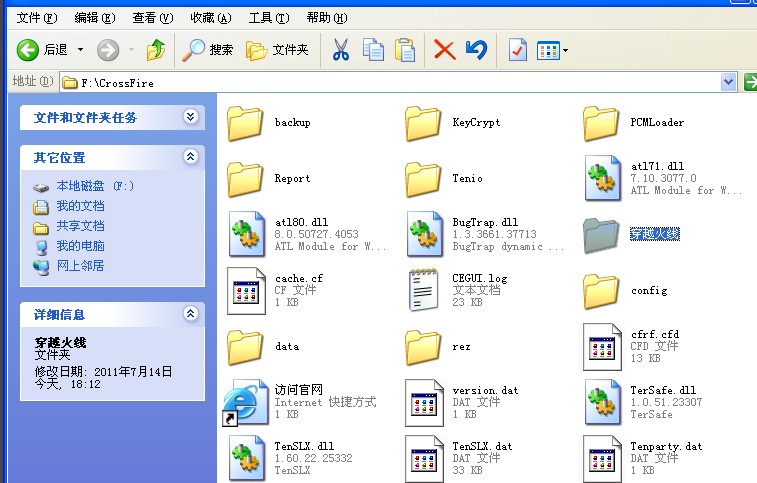This screenshot has height=483, width=757.
Task: Select the 访问官网 Internet shortcut
Action: 299,402
